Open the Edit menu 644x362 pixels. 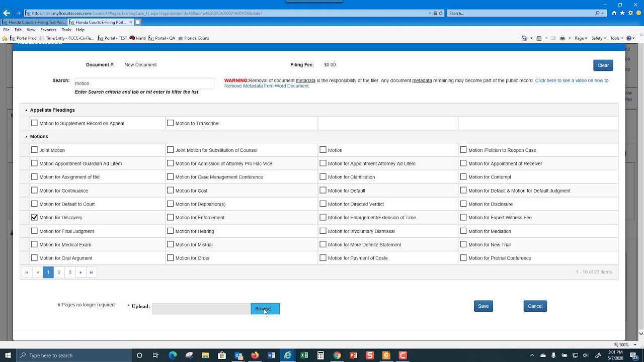click(x=18, y=30)
